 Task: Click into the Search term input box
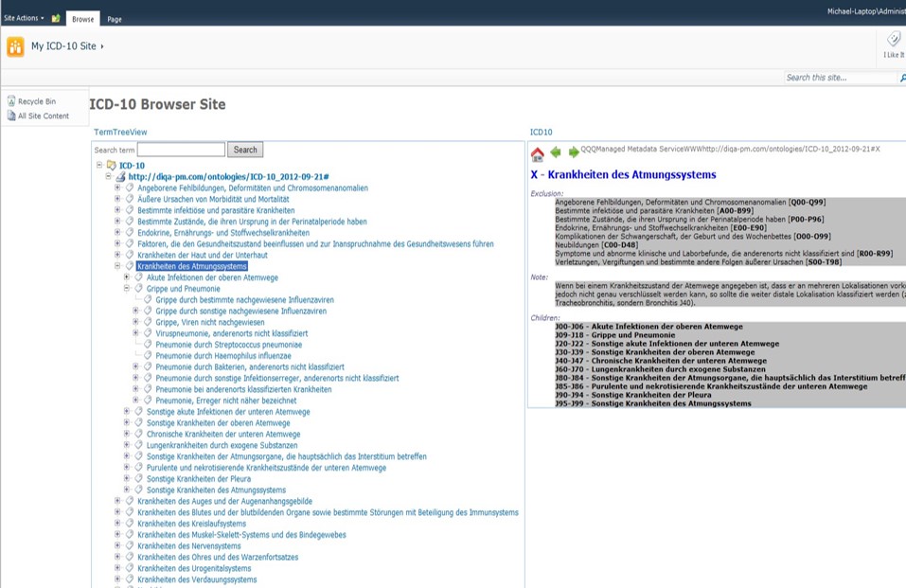coord(181,150)
